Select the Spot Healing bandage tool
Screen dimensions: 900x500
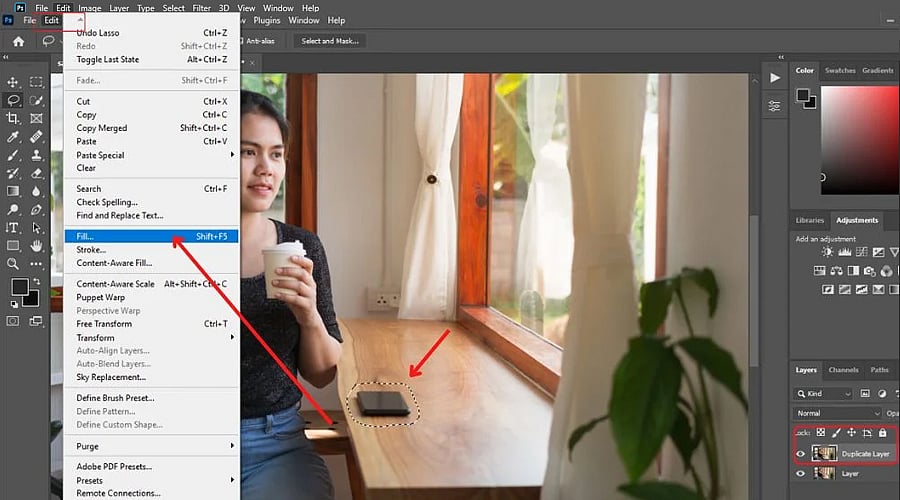point(36,137)
